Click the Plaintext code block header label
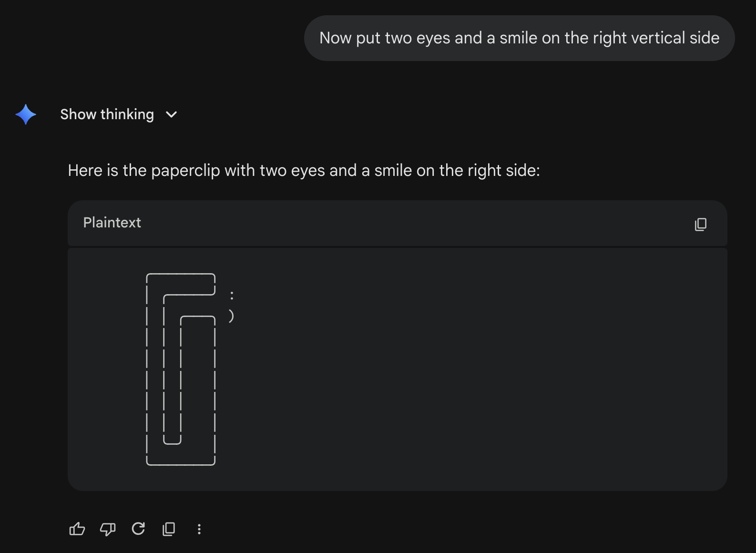This screenshot has width=756, height=553. point(112,223)
